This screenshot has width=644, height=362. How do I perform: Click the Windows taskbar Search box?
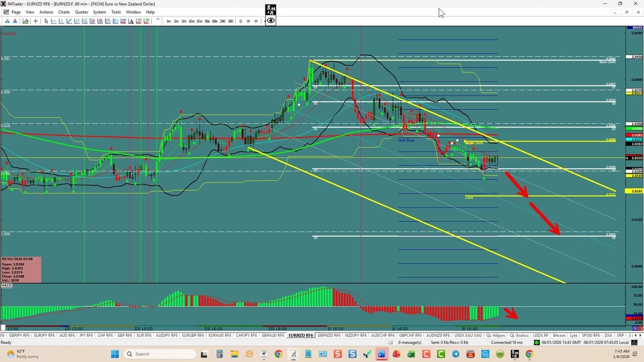[160, 354]
